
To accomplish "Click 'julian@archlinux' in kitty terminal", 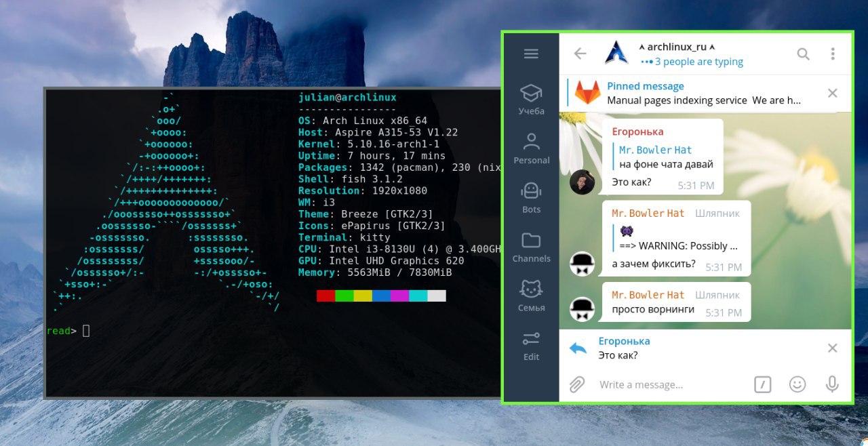I will click(x=347, y=98).
